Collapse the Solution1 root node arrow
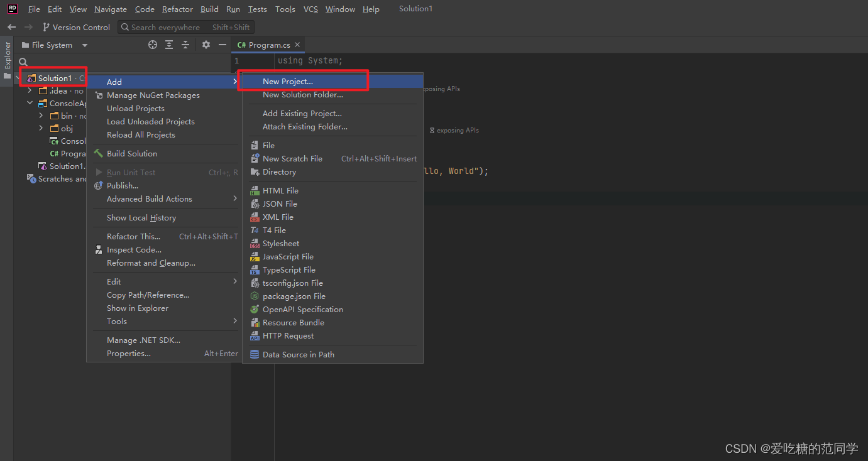Screen dimensions: 868x461 [x=18, y=78]
